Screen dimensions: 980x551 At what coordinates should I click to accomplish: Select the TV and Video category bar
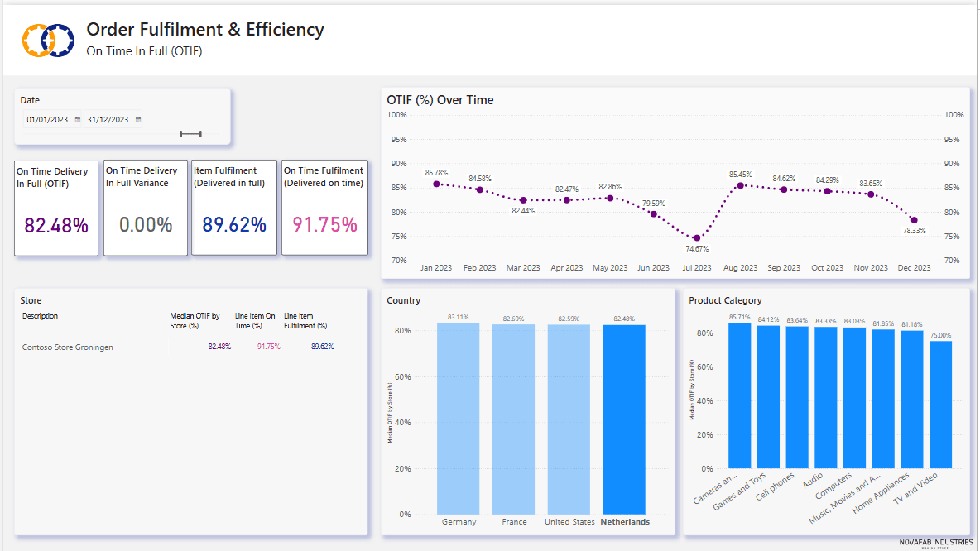pyautogui.click(x=940, y=404)
